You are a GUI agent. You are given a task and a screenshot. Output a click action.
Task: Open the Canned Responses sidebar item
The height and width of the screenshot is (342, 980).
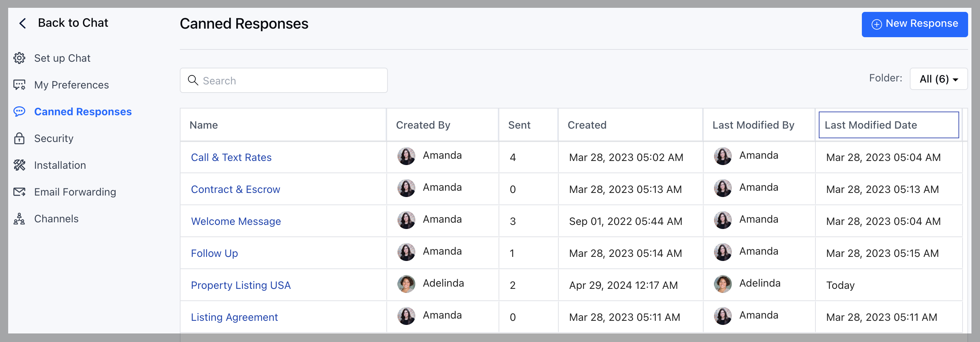82,112
